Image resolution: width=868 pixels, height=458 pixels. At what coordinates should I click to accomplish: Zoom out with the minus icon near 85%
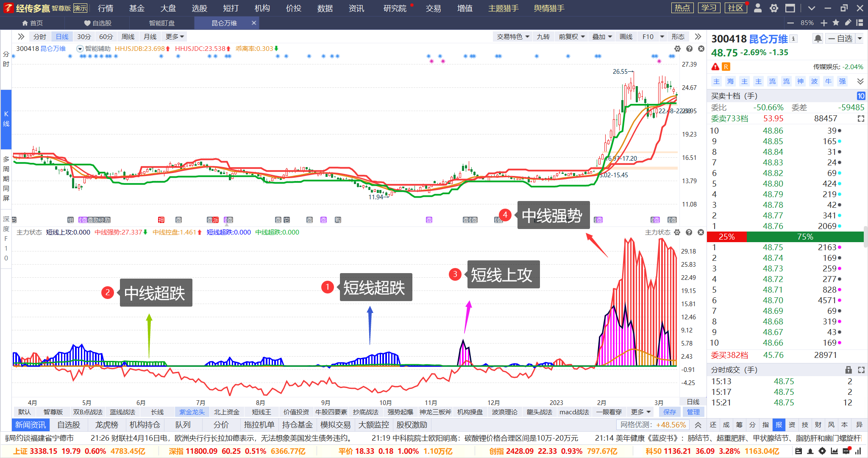coord(790,23)
